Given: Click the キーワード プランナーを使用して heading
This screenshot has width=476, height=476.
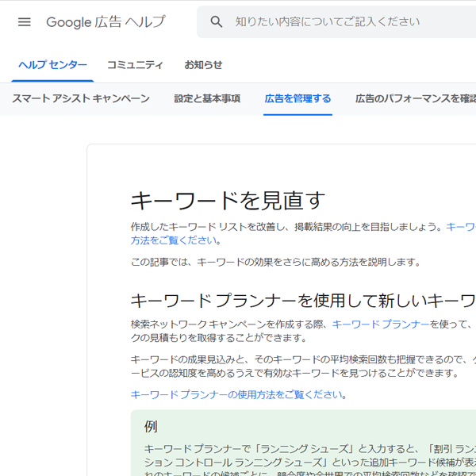Looking at the screenshot, I should 303,301.
